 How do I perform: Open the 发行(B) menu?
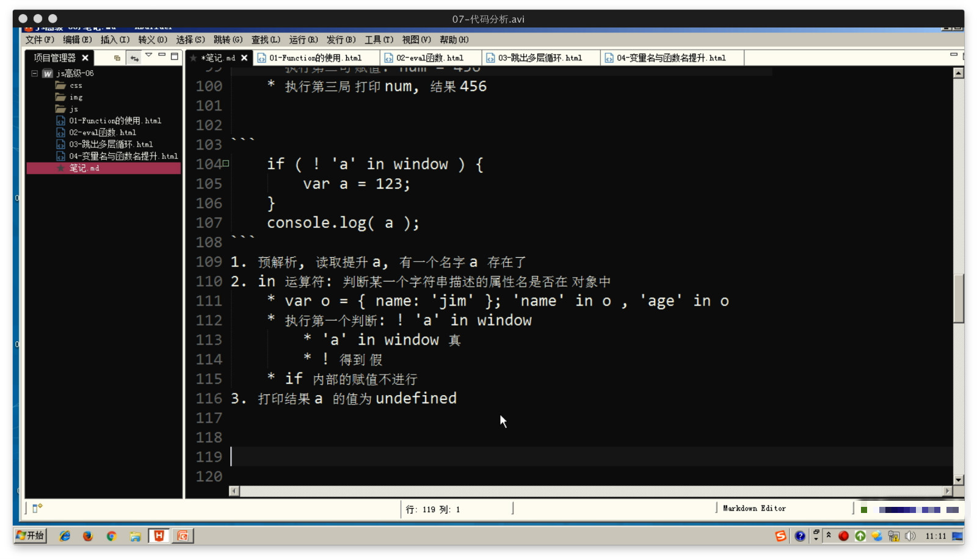click(341, 40)
